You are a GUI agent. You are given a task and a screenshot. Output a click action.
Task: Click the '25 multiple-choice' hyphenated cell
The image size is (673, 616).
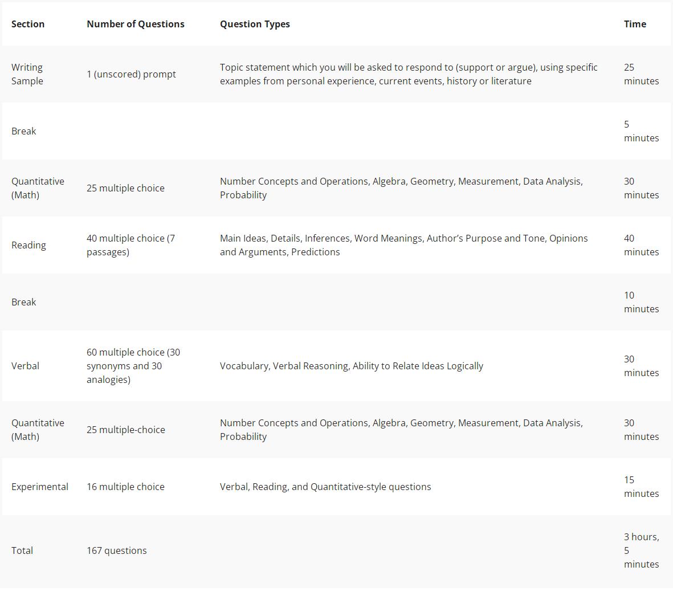pos(126,429)
